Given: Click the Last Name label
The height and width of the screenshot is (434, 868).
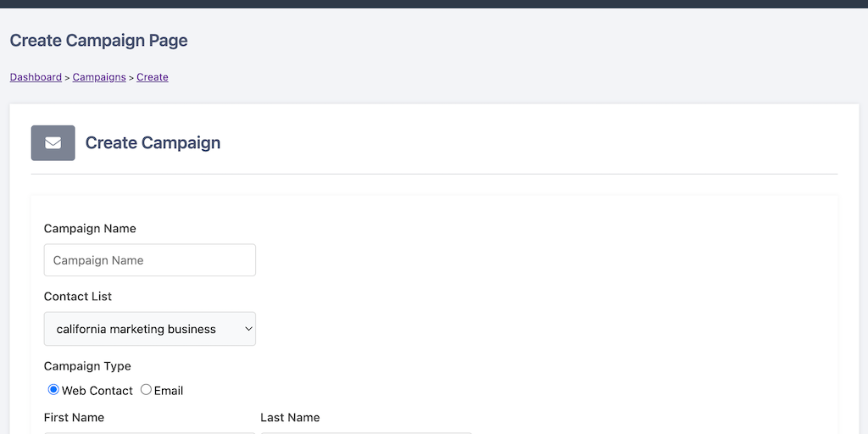Looking at the screenshot, I should point(290,417).
